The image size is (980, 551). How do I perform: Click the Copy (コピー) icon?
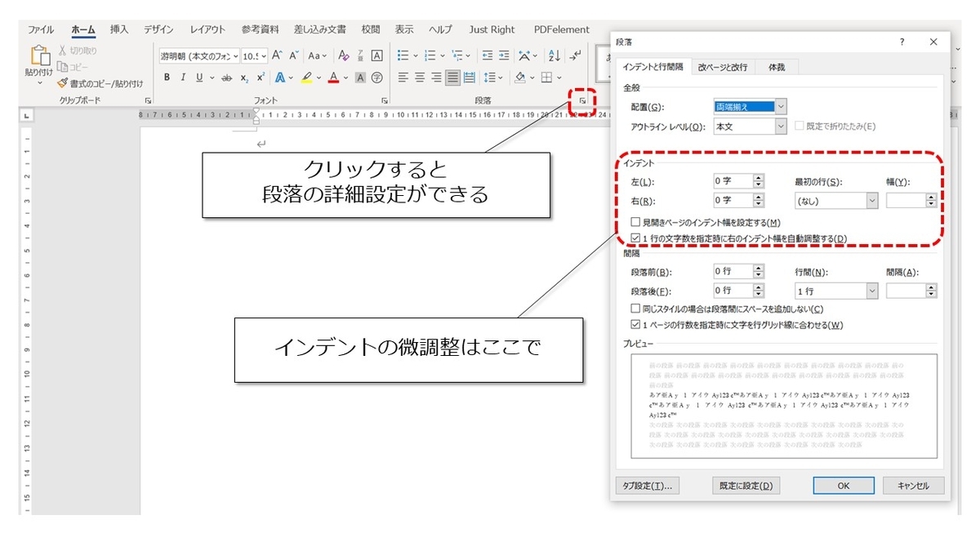click(x=61, y=67)
